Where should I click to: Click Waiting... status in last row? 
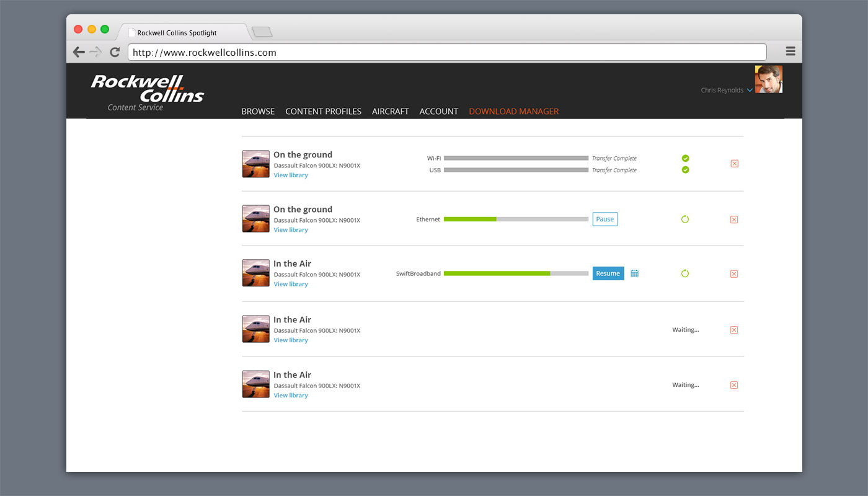[x=686, y=385]
